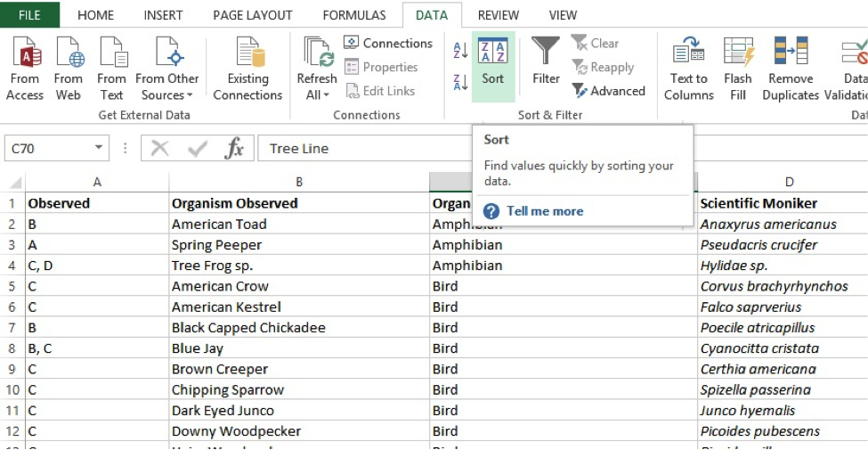This screenshot has height=450, width=868.
Task: Sort column A to Z ascending
Action: [x=460, y=51]
